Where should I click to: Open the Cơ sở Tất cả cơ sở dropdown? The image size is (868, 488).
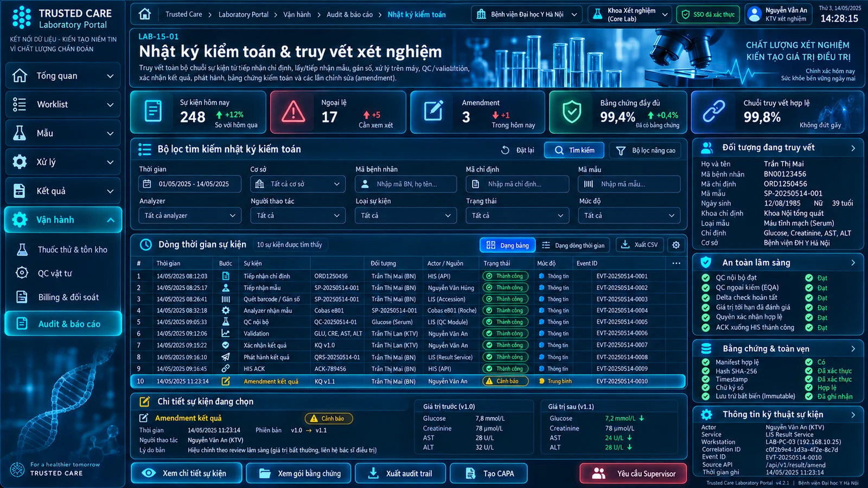point(298,184)
